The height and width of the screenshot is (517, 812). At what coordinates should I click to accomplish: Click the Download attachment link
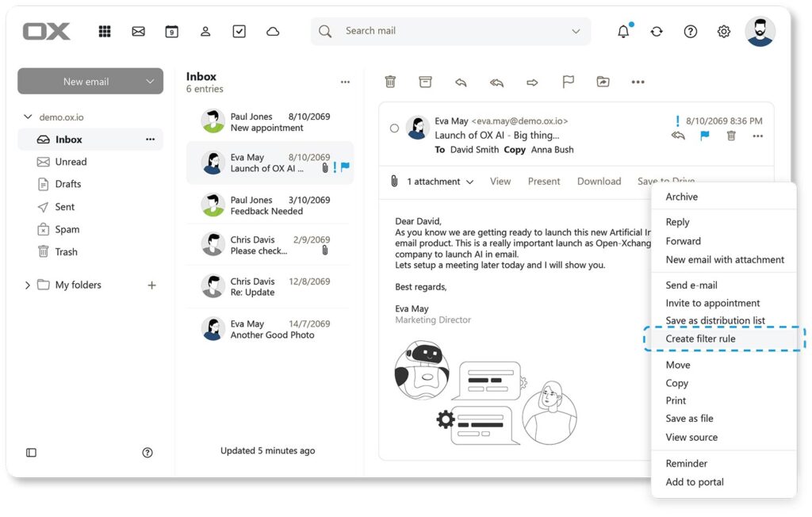tap(599, 182)
